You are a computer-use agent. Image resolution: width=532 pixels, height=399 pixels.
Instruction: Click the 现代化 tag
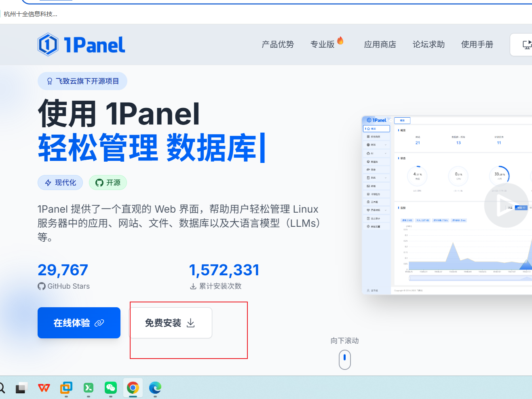tap(60, 183)
